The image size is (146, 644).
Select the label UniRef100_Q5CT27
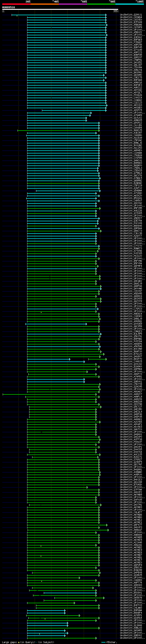coord(131,406)
